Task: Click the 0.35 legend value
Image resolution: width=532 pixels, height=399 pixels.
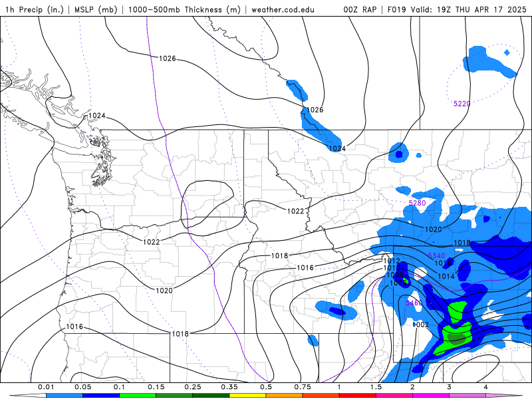Action: coord(229,387)
